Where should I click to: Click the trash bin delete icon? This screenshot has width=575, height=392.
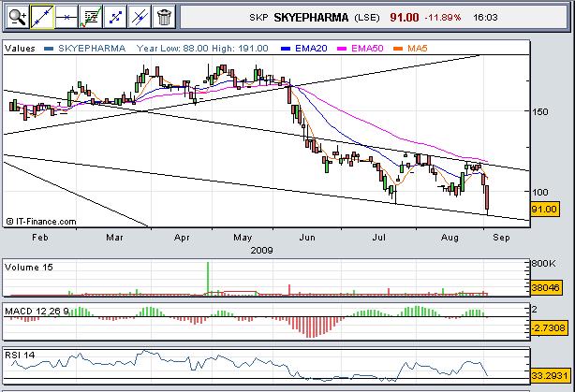pyautogui.click(x=164, y=15)
